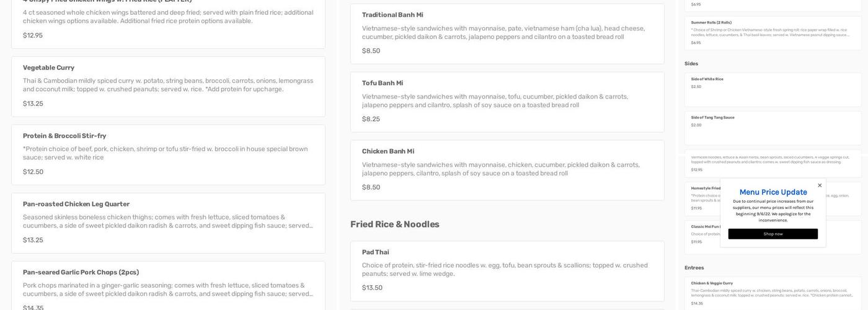868x310 pixels.
Task: Select Protein & Broccoli Stir-fry item
Action: point(168,154)
